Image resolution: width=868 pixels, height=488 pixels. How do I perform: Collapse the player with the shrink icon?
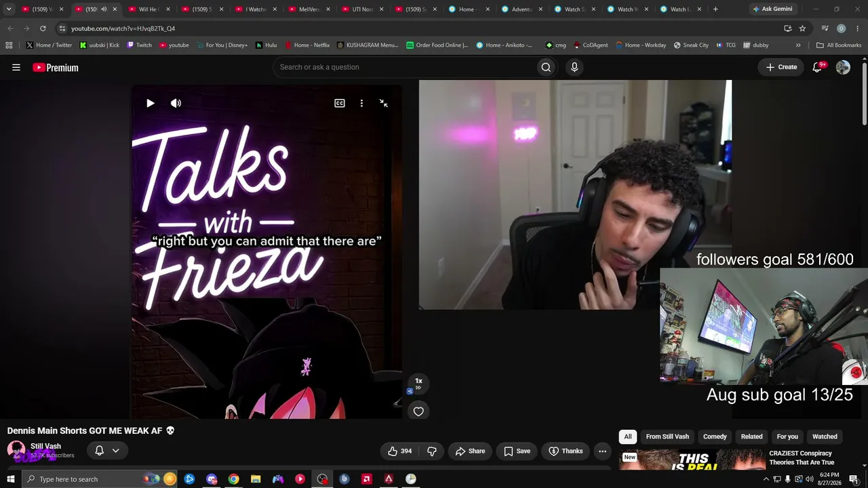(x=384, y=103)
